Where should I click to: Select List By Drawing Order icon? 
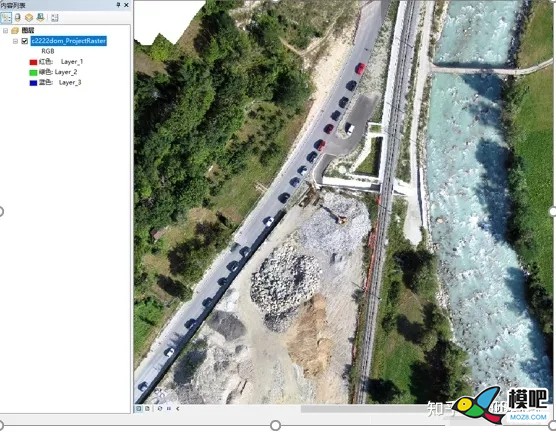(6, 17)
